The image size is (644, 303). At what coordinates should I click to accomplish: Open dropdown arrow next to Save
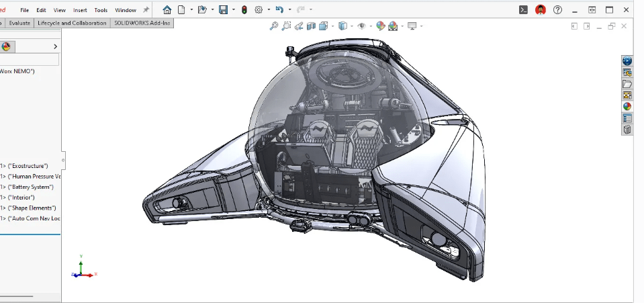point(233,10)
